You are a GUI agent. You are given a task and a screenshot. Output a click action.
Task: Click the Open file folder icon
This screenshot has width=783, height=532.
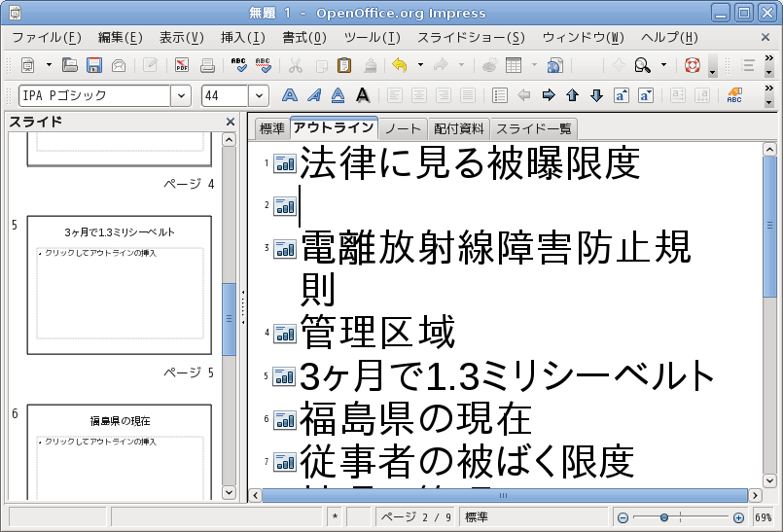coord(70,65)
